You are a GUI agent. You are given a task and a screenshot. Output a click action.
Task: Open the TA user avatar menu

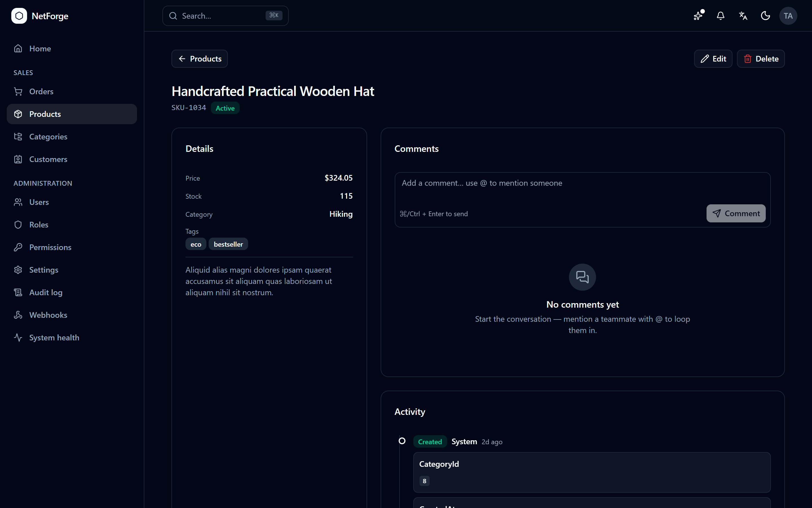(x=788, y=16)
